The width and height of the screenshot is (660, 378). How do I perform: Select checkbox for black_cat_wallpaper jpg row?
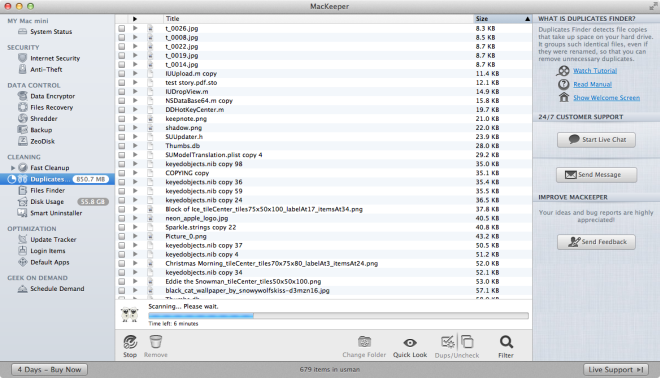point(122,290)
